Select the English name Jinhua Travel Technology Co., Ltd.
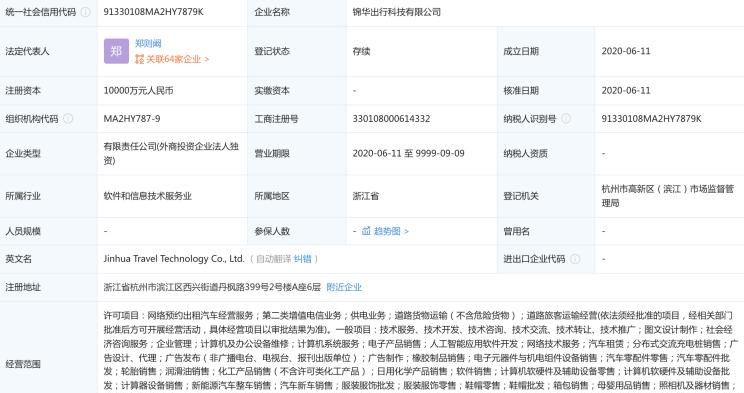The image size is (744, 393). (174, 259)
